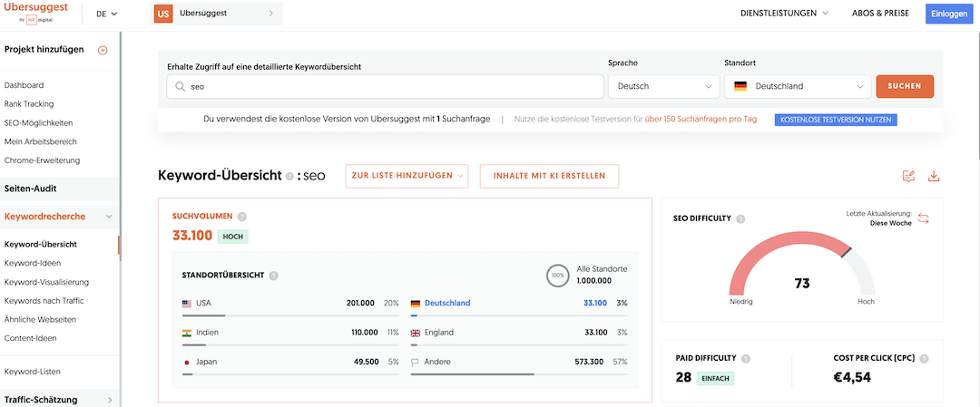Viewport: 980px width, 407px height.
Task: Click the German flag in Standort selector
Action: [740, 87]
